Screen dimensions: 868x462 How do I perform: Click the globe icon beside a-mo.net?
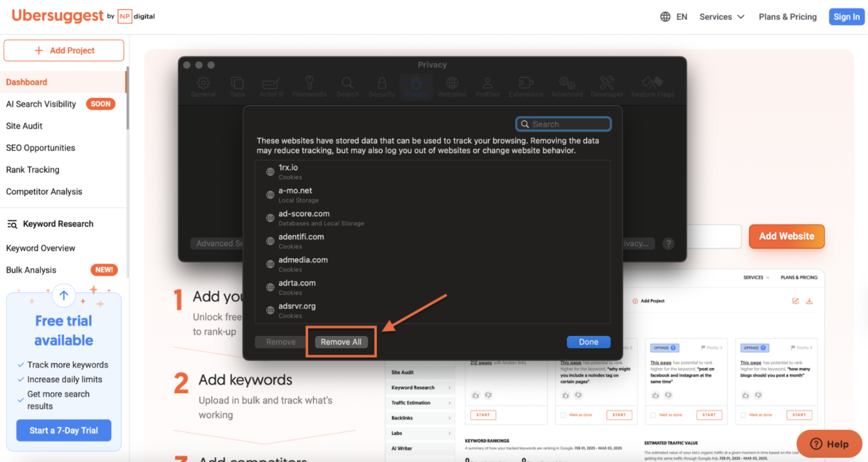(x=270, y=195)
